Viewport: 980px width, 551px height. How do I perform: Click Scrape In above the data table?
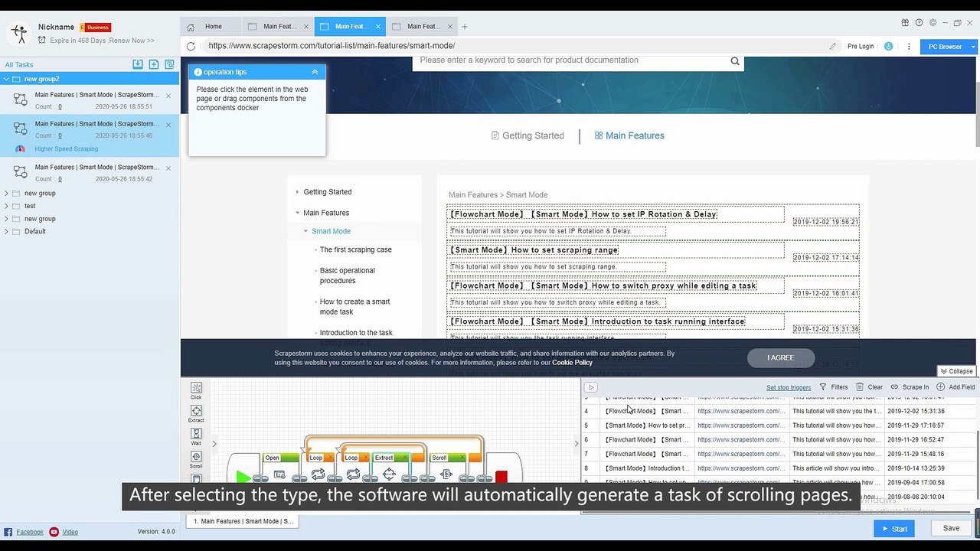910,387
